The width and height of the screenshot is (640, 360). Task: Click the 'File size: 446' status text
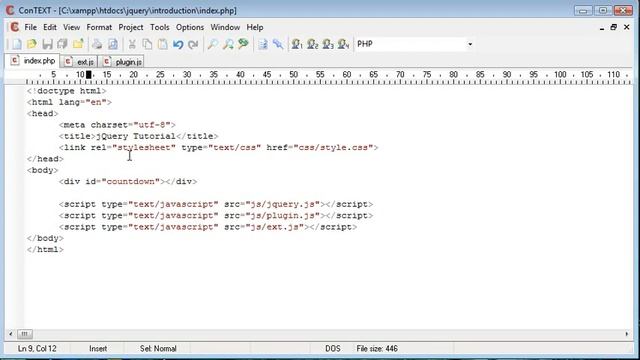point(377,349)
